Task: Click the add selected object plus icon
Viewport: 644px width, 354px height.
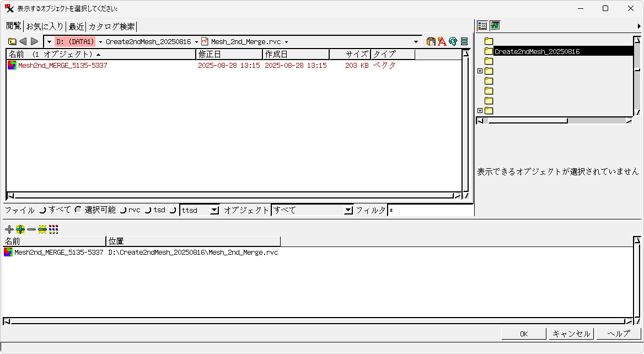Action: [x=9, y=229]
